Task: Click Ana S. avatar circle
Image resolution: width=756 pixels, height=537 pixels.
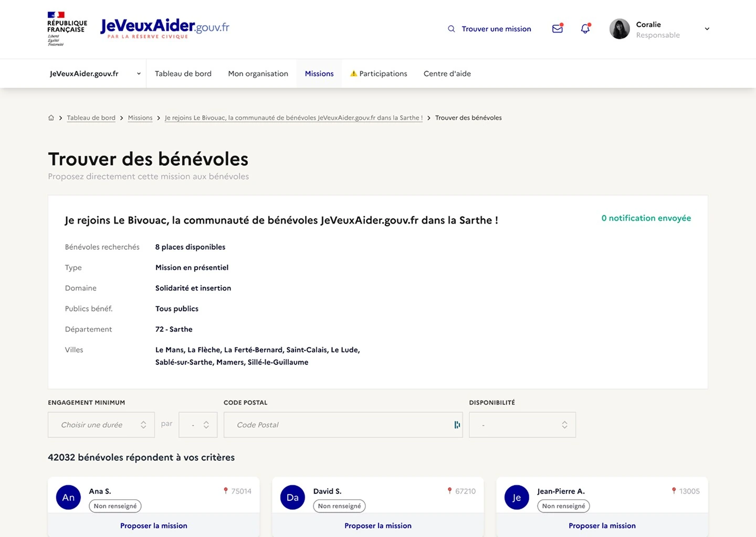Action: 69,498
